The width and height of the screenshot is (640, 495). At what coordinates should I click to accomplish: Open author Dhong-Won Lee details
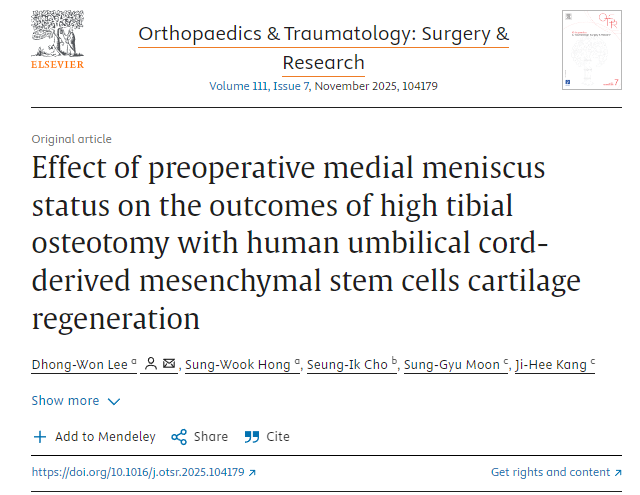[80, 365]
